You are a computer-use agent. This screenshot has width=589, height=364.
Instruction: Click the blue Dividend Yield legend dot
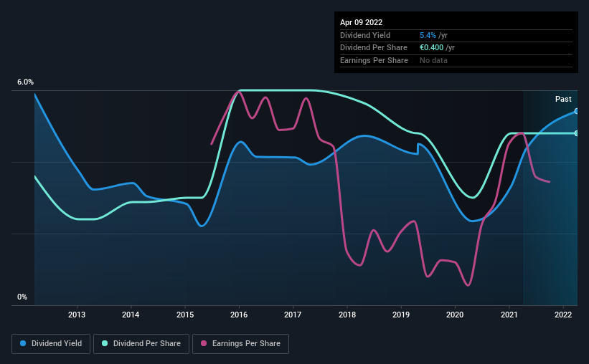23,343
